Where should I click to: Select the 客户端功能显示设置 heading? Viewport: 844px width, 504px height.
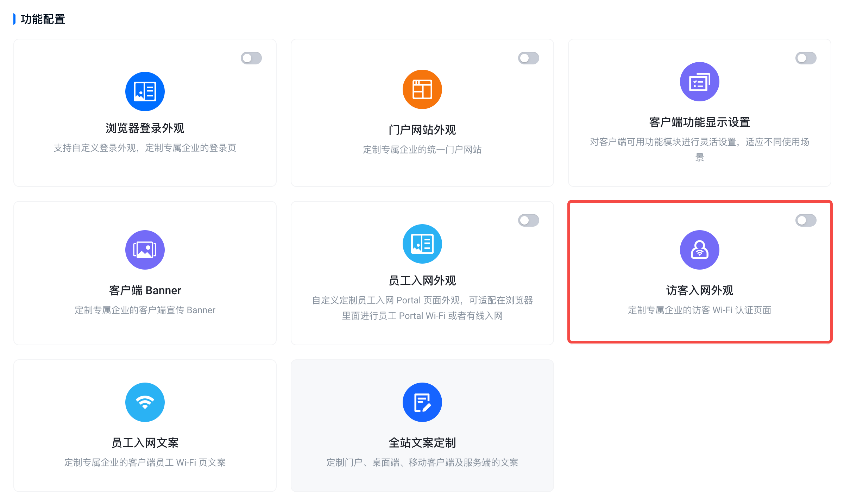click(x=699, y=122)
